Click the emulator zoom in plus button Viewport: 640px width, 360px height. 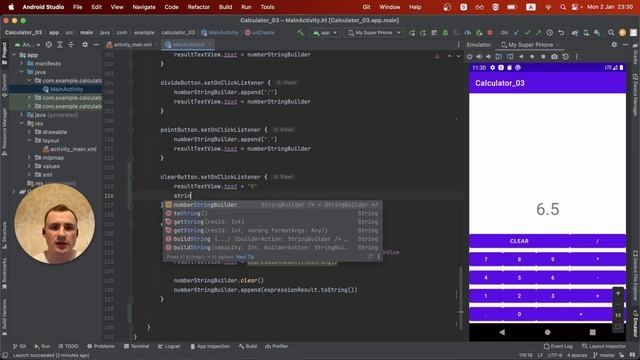618,293
